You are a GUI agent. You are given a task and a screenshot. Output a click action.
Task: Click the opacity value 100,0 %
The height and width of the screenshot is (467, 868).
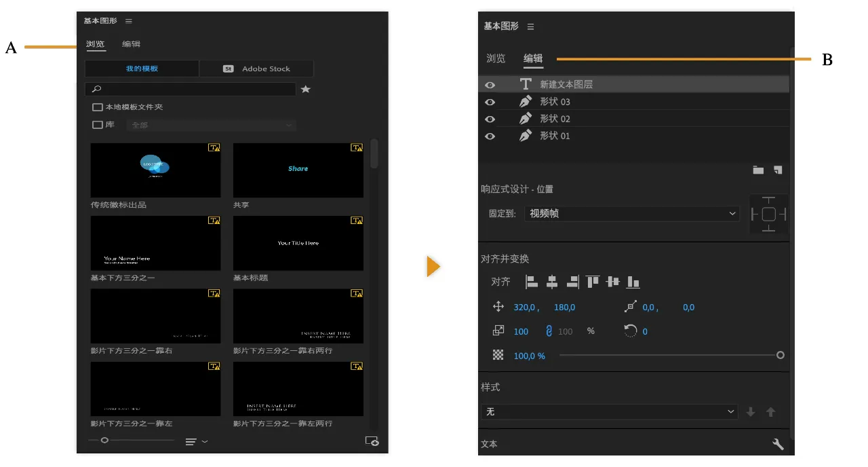[529, 356]
